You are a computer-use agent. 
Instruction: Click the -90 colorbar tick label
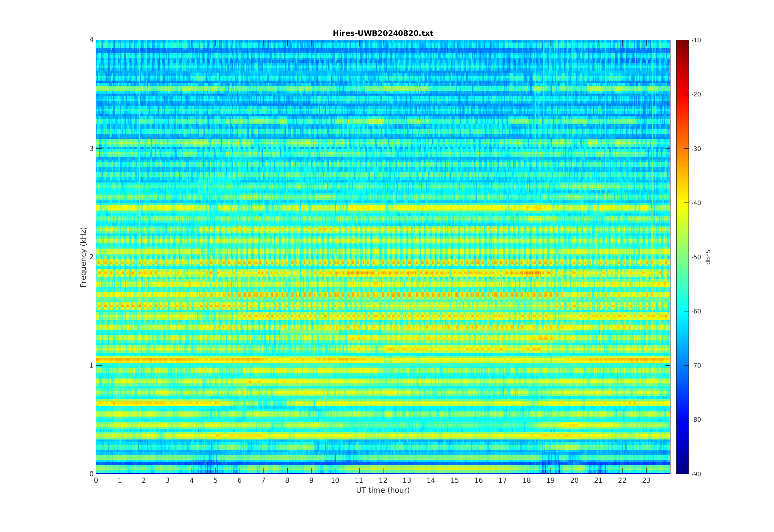point(696,474)
